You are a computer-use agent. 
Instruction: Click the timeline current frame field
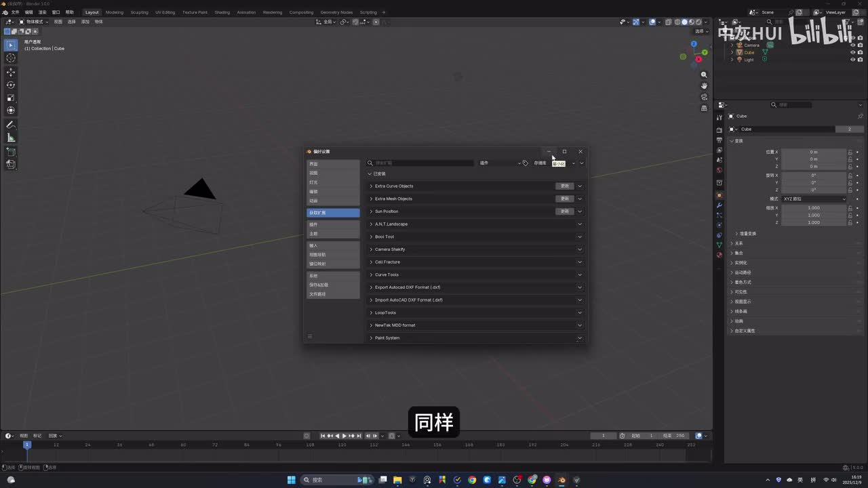coord(604,436)
